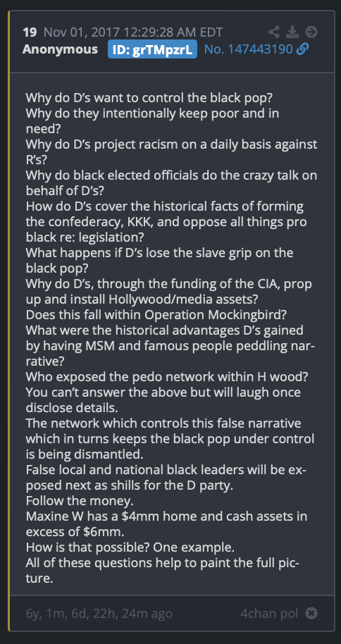Click the 4chan pol source label

click(x=270, y=614)
